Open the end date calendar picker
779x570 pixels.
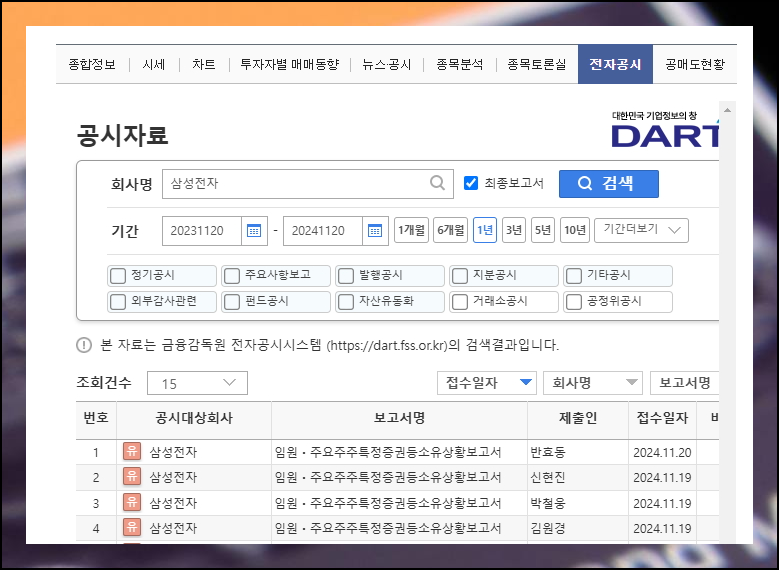click(x=375, y=231)
